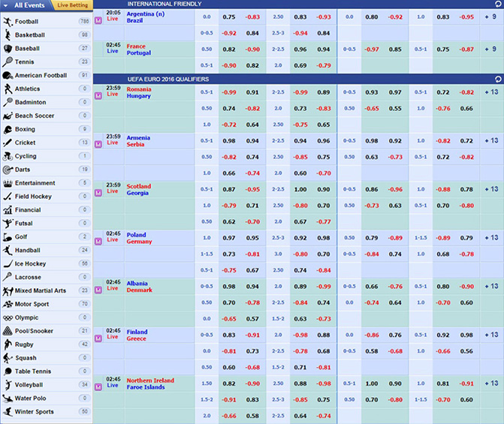Pick the 0.97 handicap odds for Poland
This screenshot has height=424, width=504.
[229, 238]
